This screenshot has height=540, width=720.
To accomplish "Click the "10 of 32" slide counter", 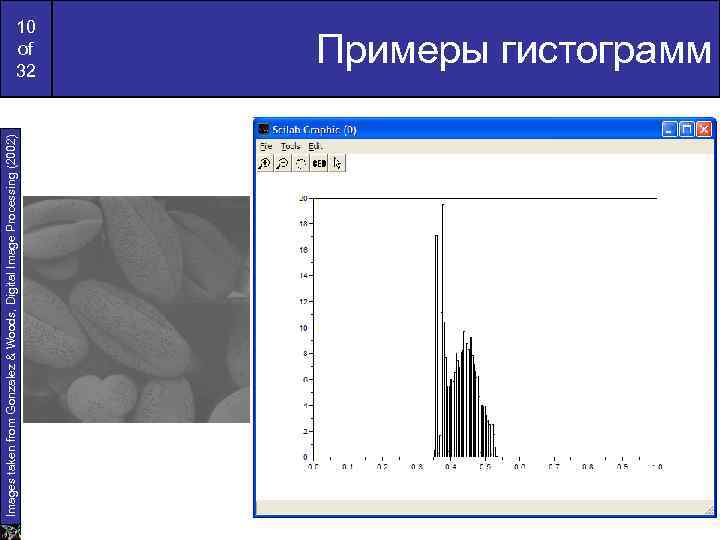I will point(26,49).
